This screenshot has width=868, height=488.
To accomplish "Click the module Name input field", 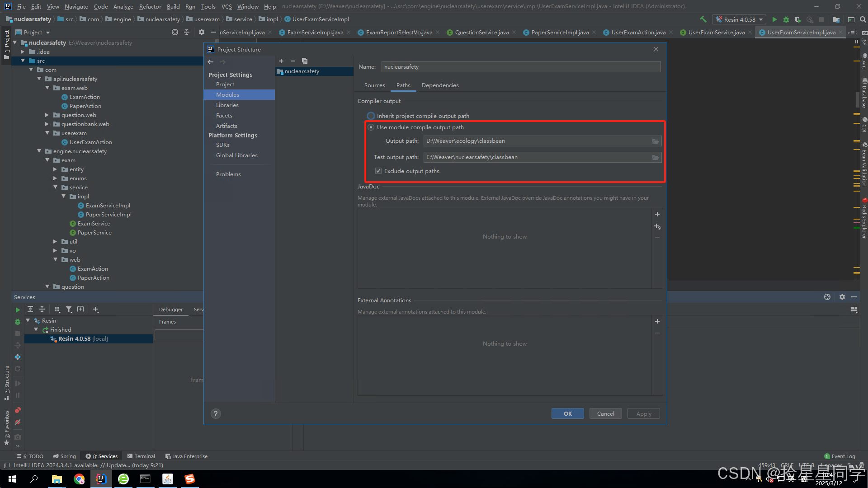I will pyautogui.click(x=521, y=67).
